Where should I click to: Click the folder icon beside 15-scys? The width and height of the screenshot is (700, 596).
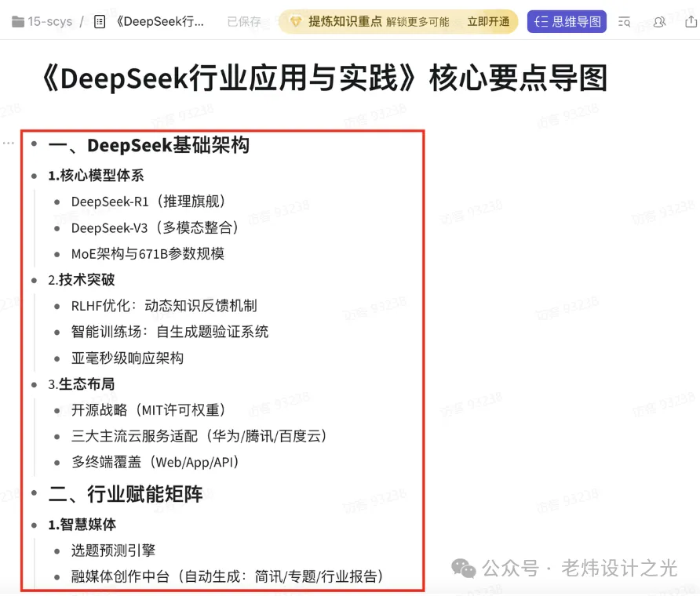pos(18,21)
